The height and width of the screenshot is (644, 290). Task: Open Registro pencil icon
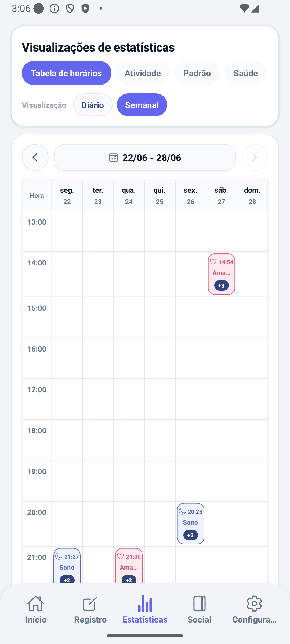pos(90,603)
